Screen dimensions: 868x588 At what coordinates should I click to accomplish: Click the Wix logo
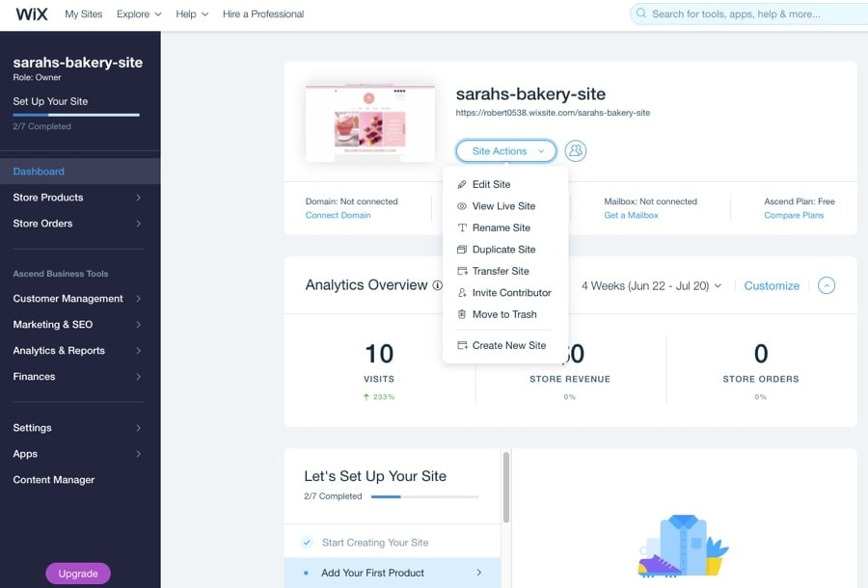pos(32,13)
